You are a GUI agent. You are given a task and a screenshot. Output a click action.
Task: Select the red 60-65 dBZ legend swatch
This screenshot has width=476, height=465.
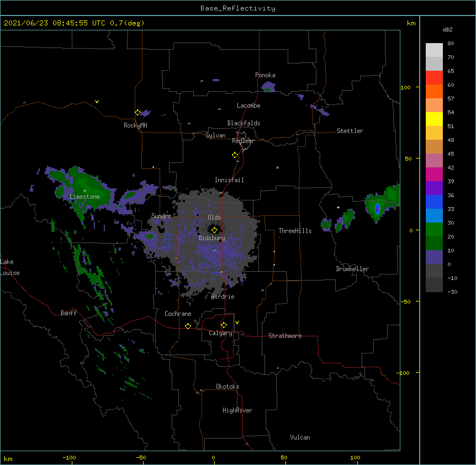[x=434, y=77]
